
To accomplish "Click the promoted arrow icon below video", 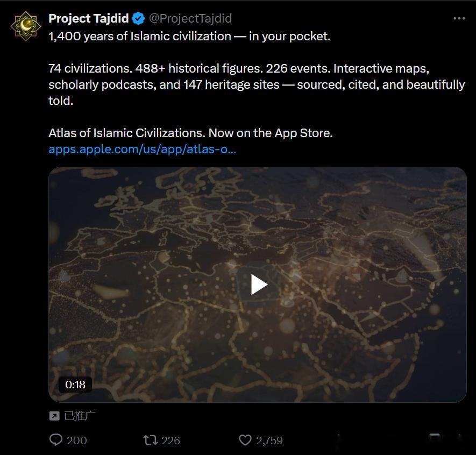I will (54, 416).
